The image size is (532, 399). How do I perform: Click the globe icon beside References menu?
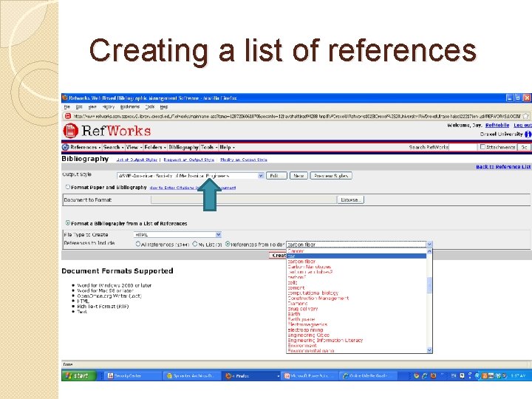(66, 147)
